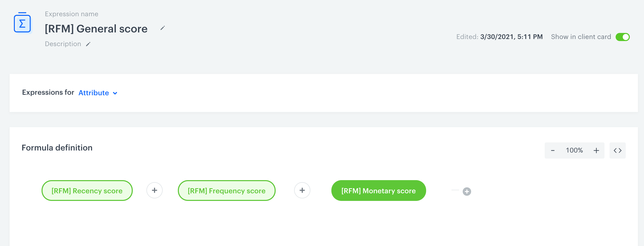644x246 pixels.
Task: Click plus operator after Frequency score
Action: coord(302,190)
